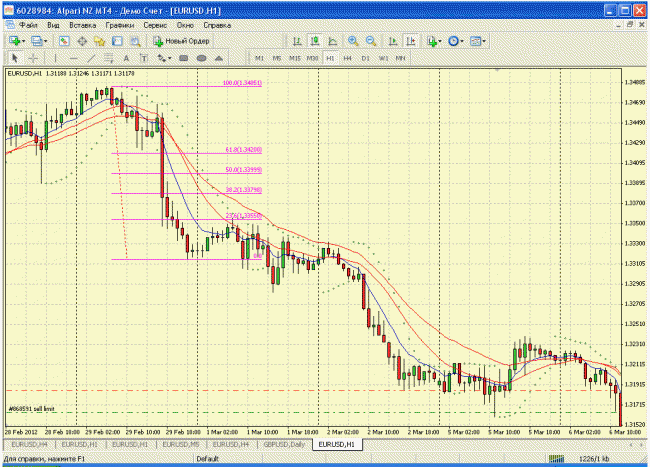
Task: Click the #868591 sell limit order label
Action: click(x=32, y=409)
